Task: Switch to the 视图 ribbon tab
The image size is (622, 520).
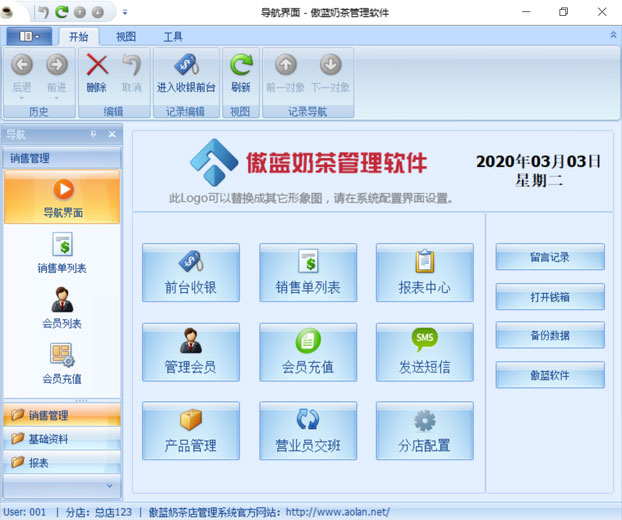Action: coord(126,37)
